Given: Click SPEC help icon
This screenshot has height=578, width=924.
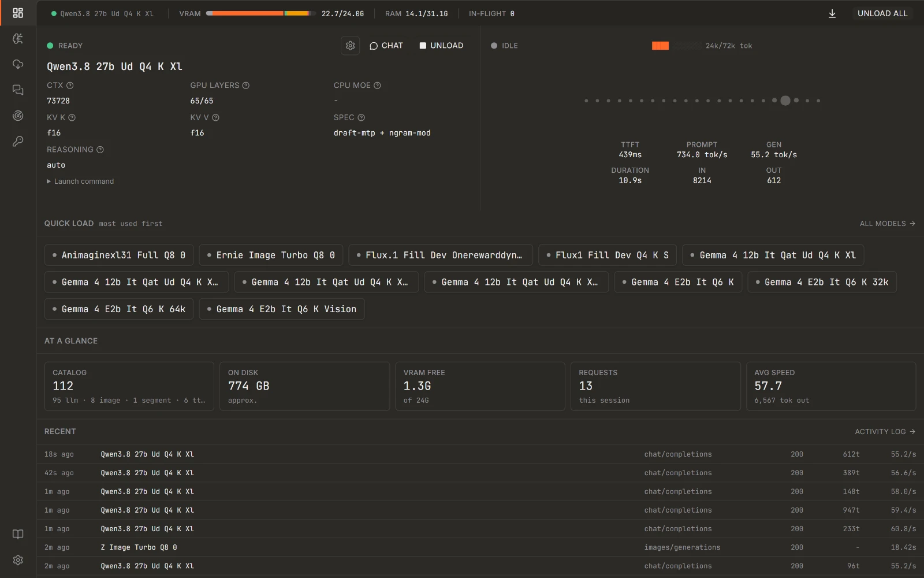Looking at the screenshot, I should (x=361, y=117).
